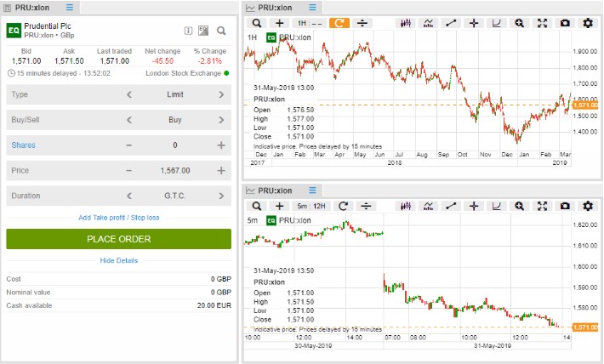Click fullscreen expand icon in top chart
Screen dimensions: 604x364
tap(543, 23)
